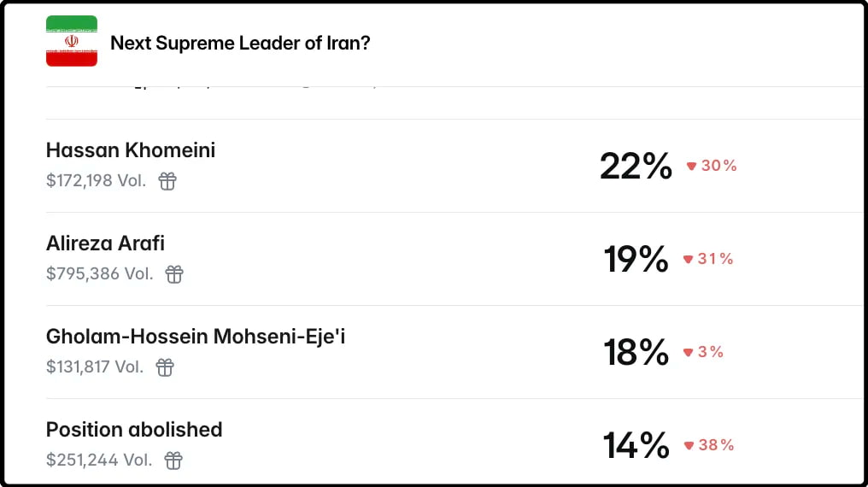This screenshot has width=868, height=487.
Task: Select the Position abolished outcome
Action: click(x=134, y=430)
